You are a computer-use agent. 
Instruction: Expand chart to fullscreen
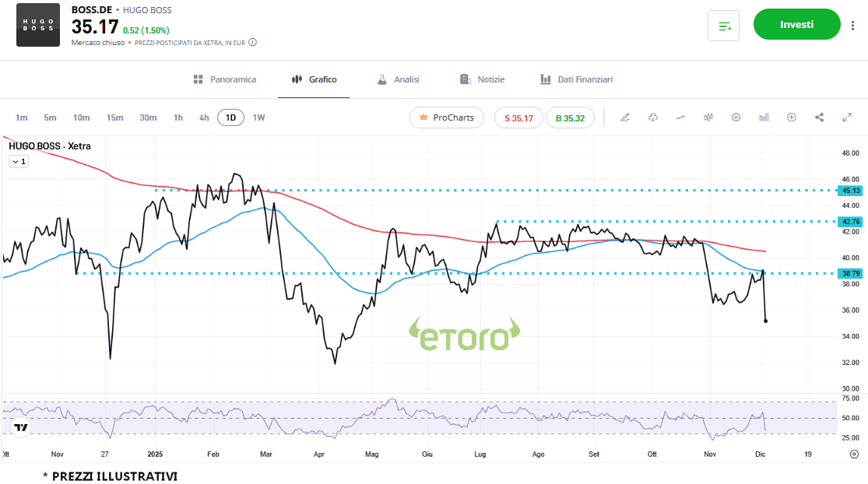click(847, 117)
